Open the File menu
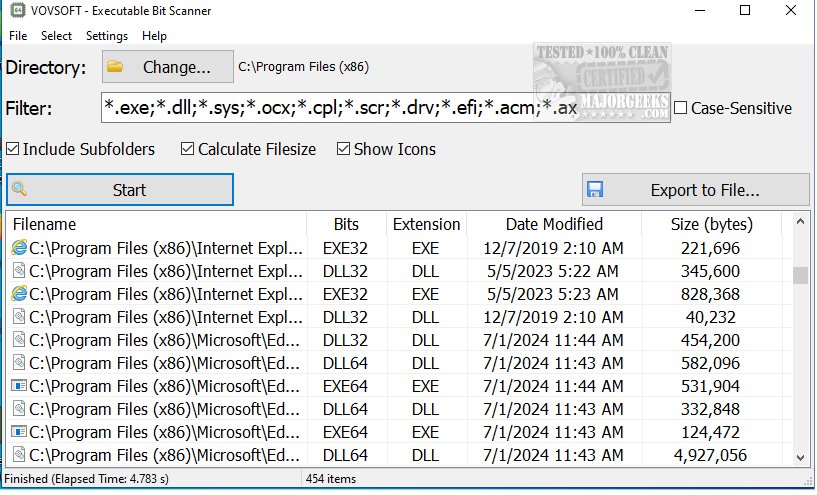817x495 pixels. 19,35
